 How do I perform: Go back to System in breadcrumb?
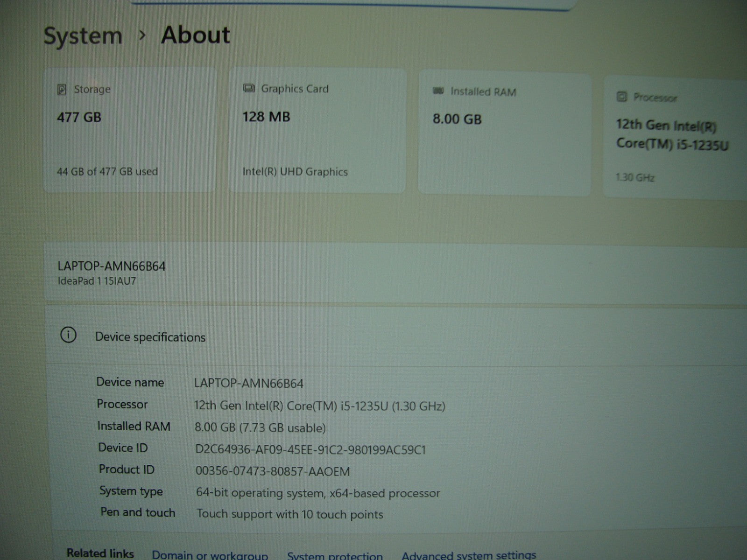click(x=83, y=36)
